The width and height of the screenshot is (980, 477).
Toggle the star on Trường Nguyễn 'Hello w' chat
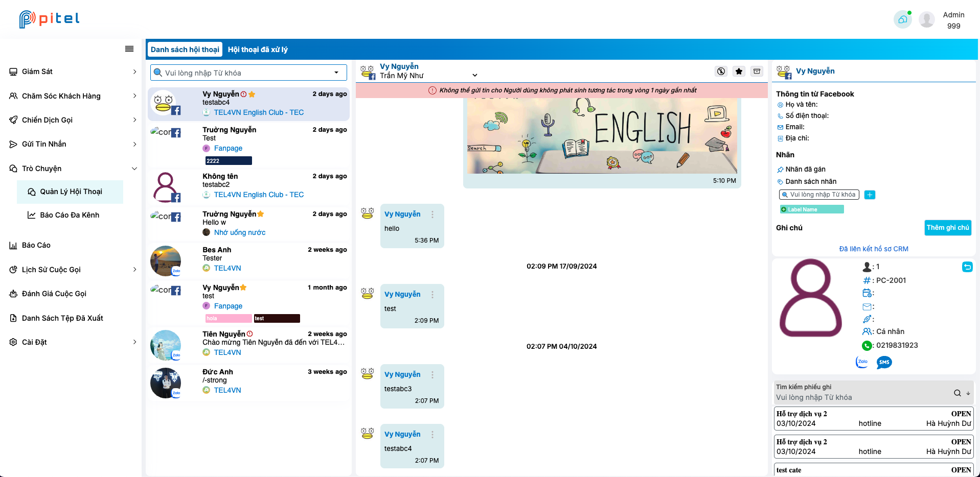261,214
